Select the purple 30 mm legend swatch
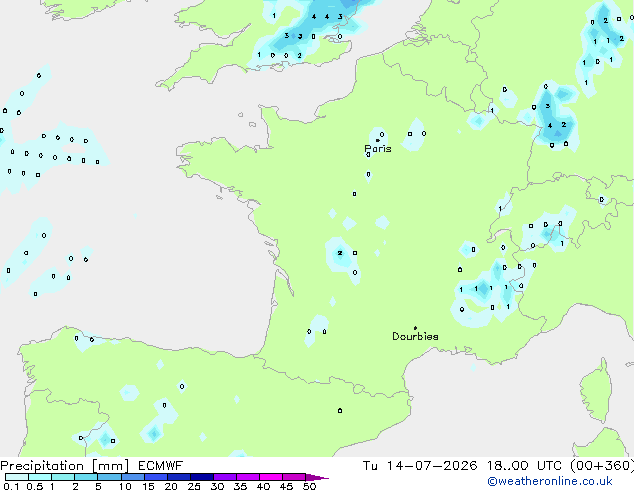 tap(225, 477)
